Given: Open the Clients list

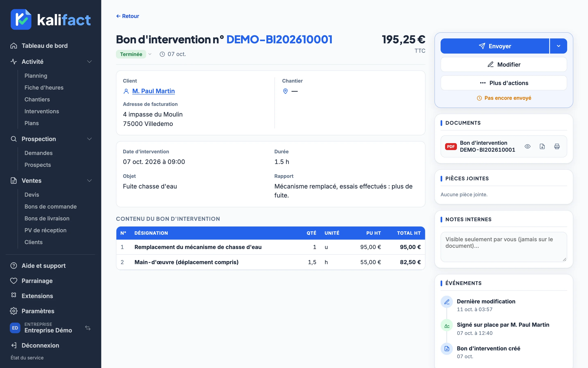Looking at the screenshot, I should pyautogui.click(x=33, y=242).
